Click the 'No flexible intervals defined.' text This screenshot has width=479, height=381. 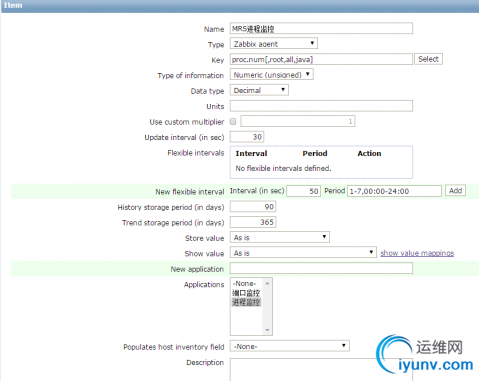click(283, 168)
